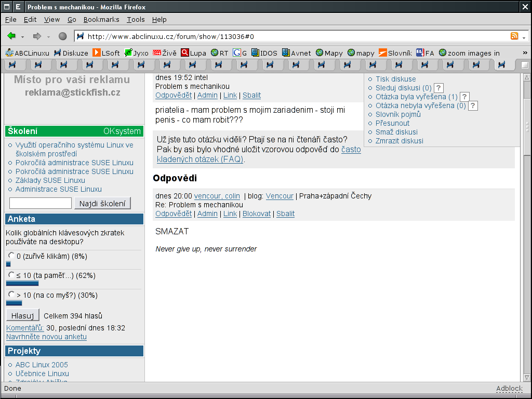The image size is (532, 399).
Task: Select poll option '0 (zuřivě klikám)'
Action: click(x=11, y=255)
